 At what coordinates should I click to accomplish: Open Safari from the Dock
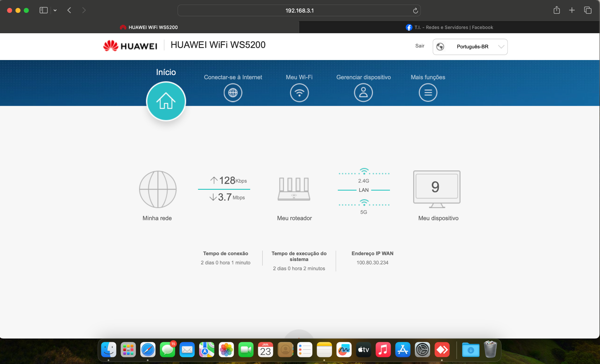(148, 350)
